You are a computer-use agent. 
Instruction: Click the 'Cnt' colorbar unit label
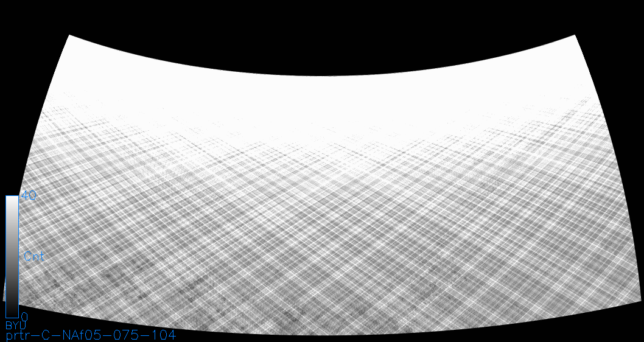pos(34,257)
